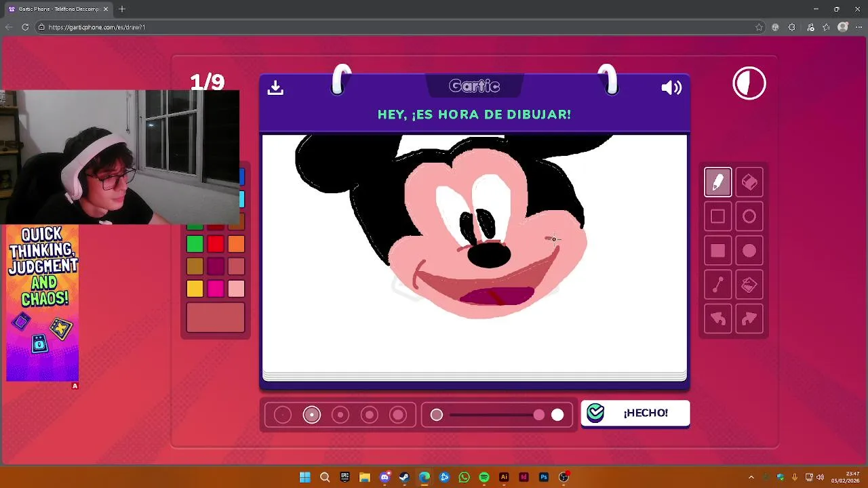Screen dimensions: 868x488
Task: Select the red color swatch
Action: click(x=216, y=245)
